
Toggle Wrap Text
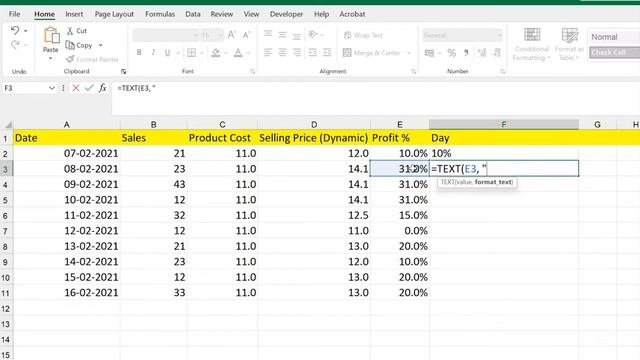(x=363, y=35)
